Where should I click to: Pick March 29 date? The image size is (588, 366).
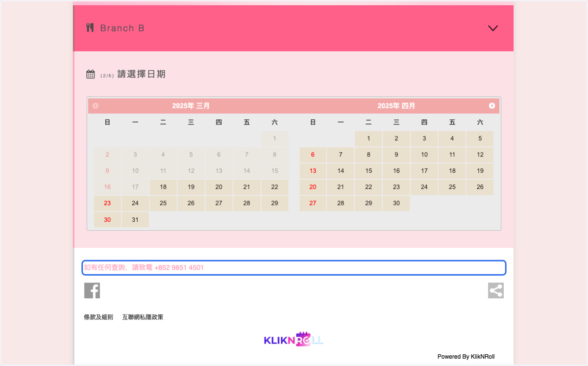pos(274,203)
